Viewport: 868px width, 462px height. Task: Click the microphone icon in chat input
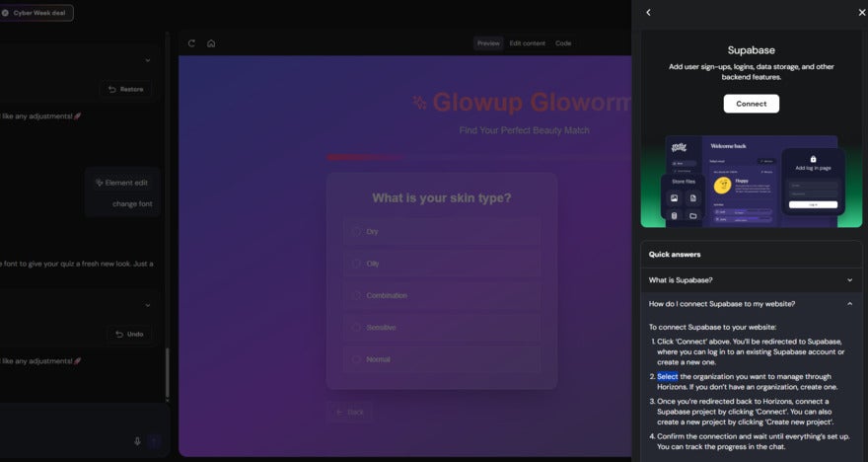click(x=137, y=441)
